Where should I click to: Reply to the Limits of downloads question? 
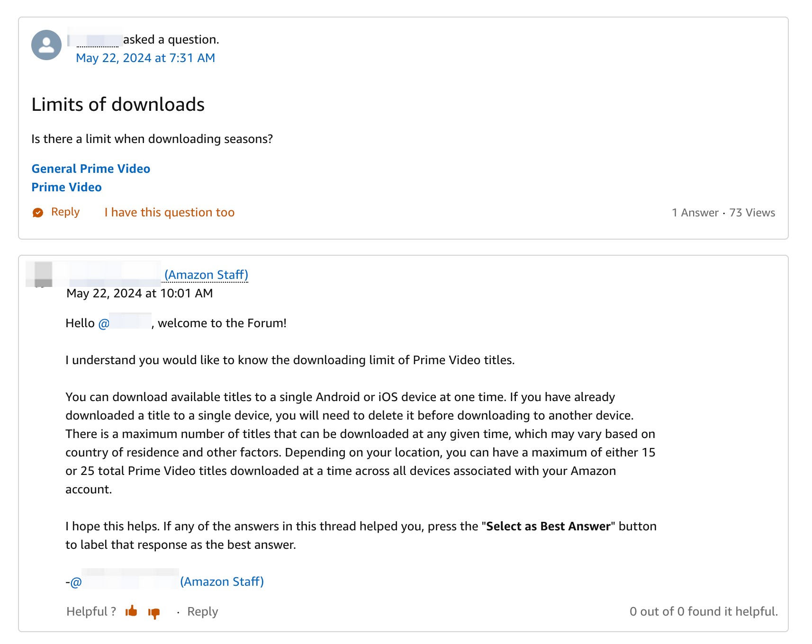pyautogui.click(x=65, y=212)
